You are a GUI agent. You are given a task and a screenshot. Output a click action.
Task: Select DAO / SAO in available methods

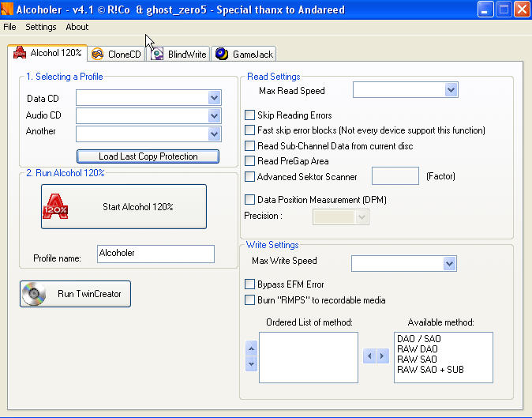(x=419, y=338)
